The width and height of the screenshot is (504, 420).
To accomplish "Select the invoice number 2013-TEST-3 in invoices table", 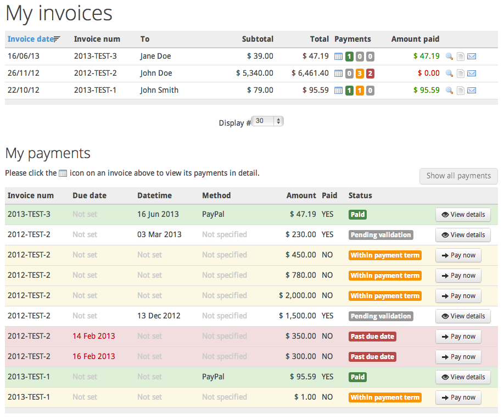I will pos(96,56).
